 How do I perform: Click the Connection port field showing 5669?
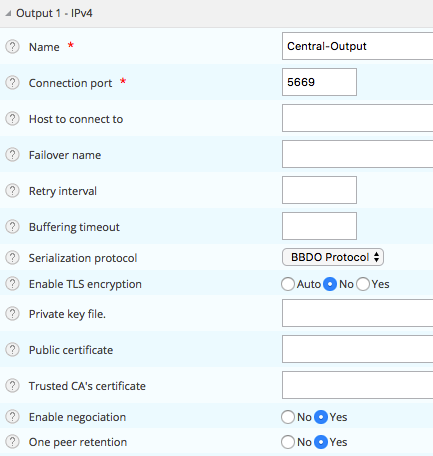pyautogui.click(x=319, y=82)
